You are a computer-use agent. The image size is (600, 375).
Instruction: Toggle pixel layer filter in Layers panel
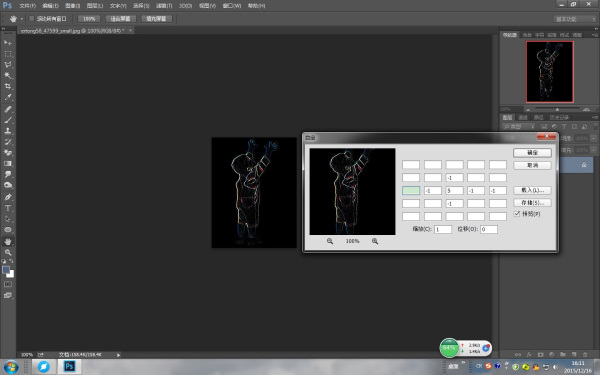(x=544, y=127)
